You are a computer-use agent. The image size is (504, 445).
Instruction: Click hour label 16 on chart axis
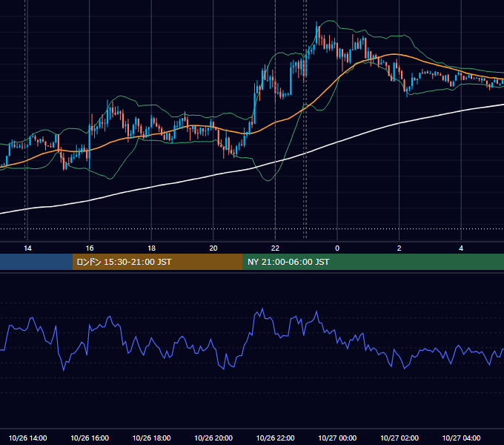coord(90,248)
